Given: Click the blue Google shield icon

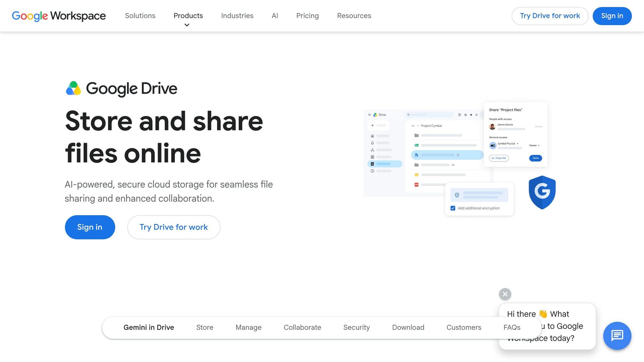Looking at the screenshot, I should [542, 192].
